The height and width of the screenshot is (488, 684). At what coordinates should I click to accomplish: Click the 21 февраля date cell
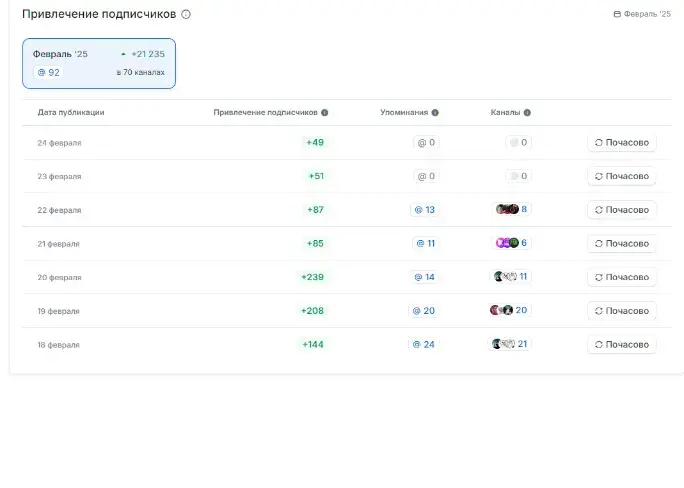[x=58, y=243]
